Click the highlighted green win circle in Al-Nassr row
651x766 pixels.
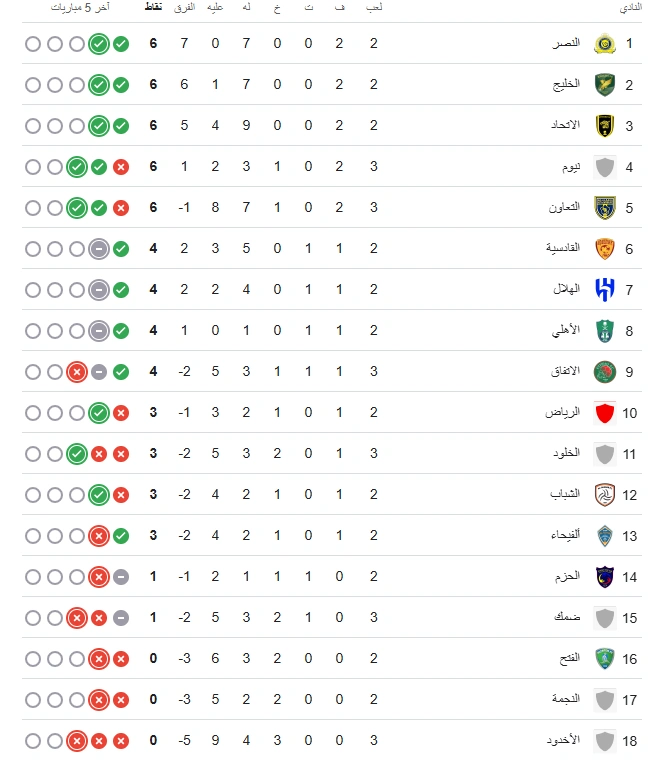click(99, 44)
